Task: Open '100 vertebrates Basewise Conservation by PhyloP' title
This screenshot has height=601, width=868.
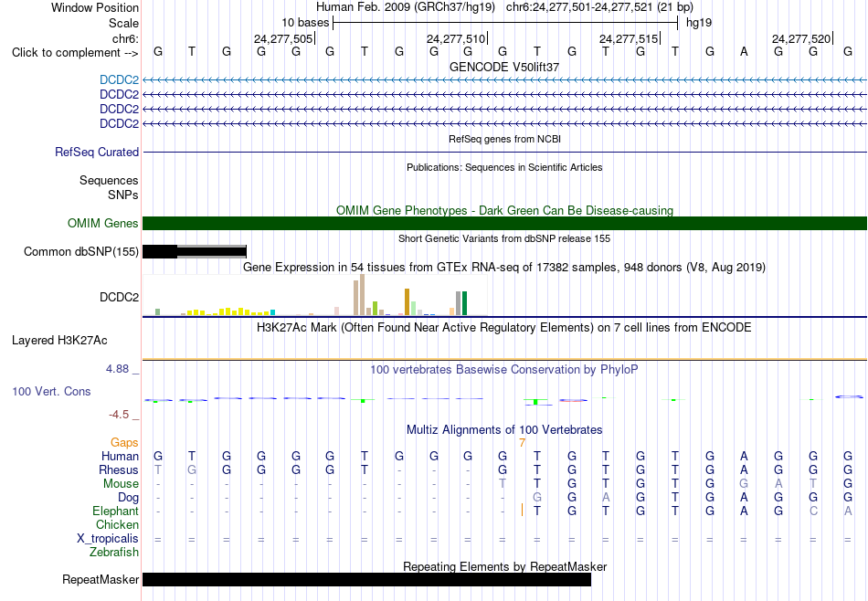Action: pyautogui.click(x=504, y=369)
